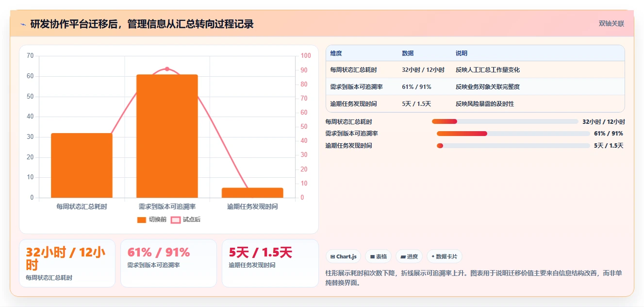Click 61% / 91% value beside progress bar
The width and height of the screenshot is (644, 307).
[x=609, y=134]
